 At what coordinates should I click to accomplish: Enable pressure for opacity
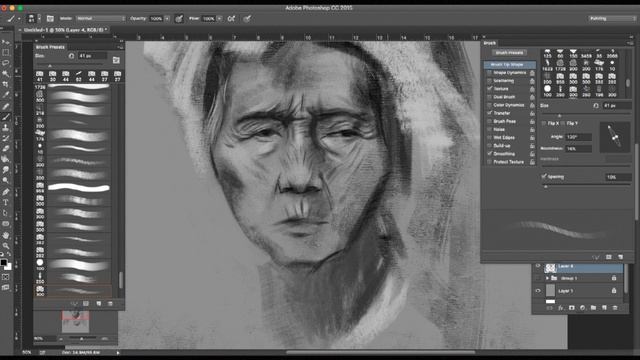179,18
